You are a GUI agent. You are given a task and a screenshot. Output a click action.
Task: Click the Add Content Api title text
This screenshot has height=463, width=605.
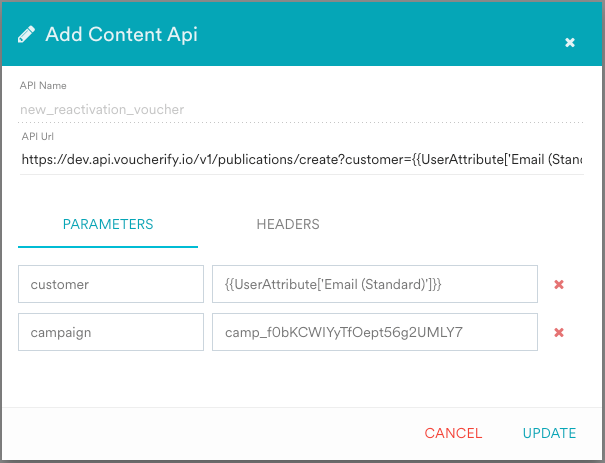121,34
